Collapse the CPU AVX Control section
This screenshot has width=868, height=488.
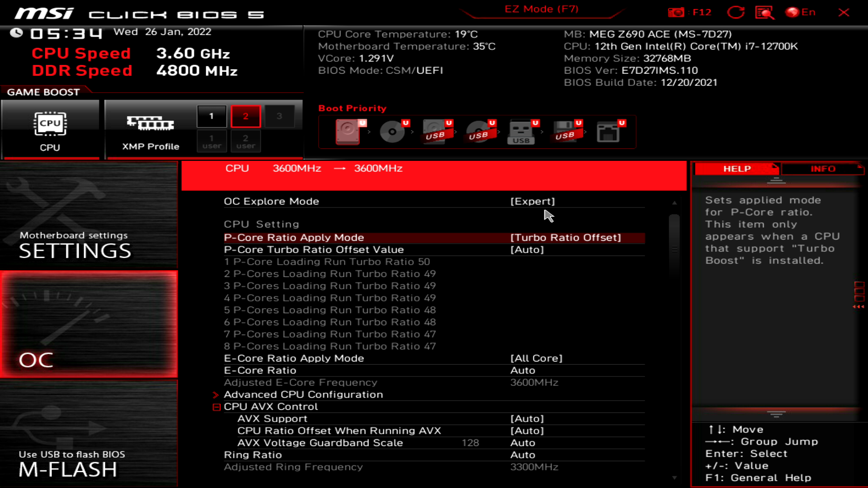point(216,406)
